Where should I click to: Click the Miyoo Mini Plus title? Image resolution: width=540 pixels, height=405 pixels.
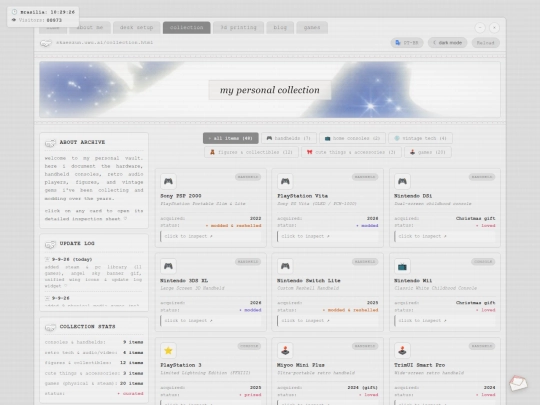(x=301, y=365)
